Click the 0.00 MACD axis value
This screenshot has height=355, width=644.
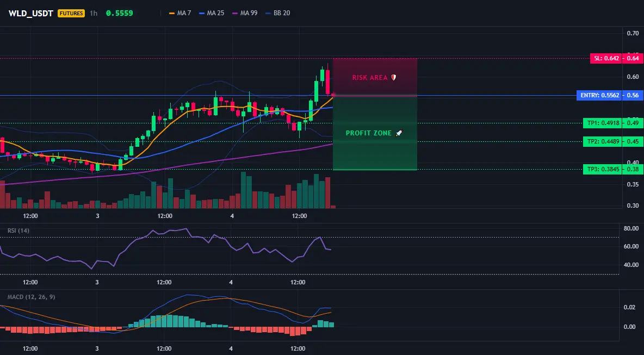(x=630, y=327)
